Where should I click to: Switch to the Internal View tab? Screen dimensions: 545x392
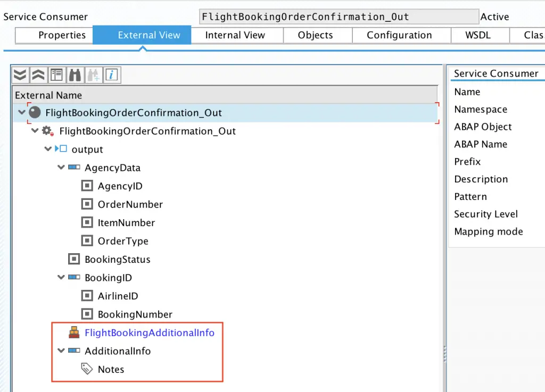[237, 36]
